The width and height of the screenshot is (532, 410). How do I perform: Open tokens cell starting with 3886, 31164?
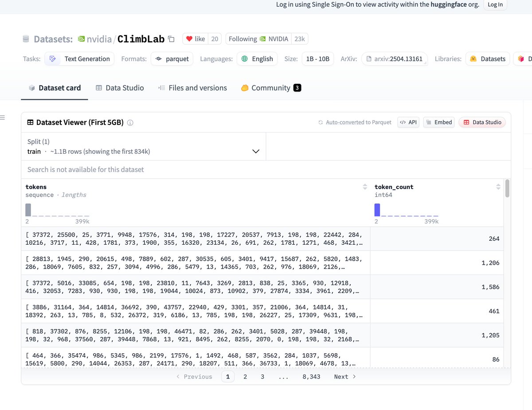tap(196, 311)
